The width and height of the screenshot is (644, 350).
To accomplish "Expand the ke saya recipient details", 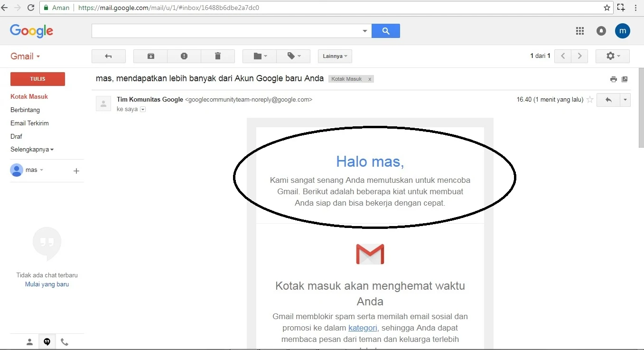I will point(143,109).
